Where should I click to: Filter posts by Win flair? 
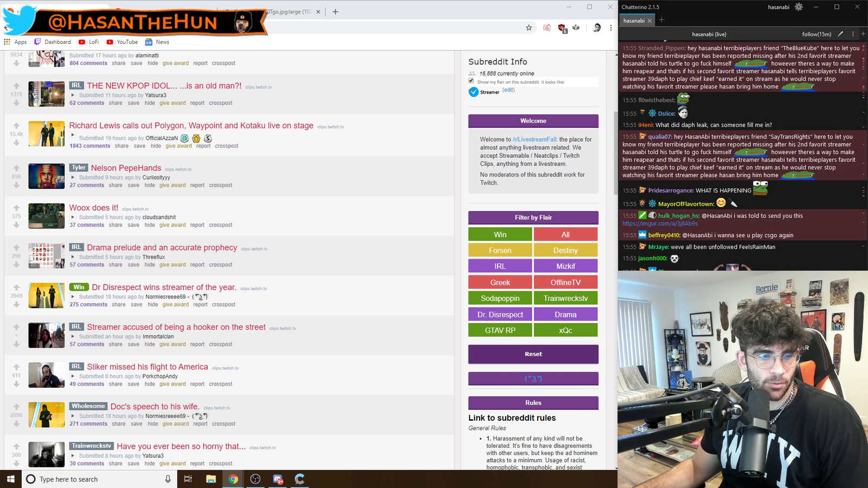500,234
